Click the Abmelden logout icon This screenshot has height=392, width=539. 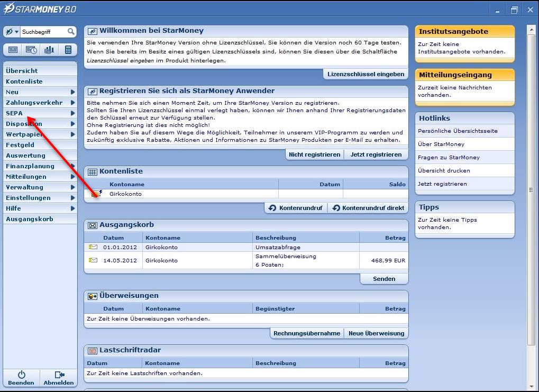coord(59,375)
